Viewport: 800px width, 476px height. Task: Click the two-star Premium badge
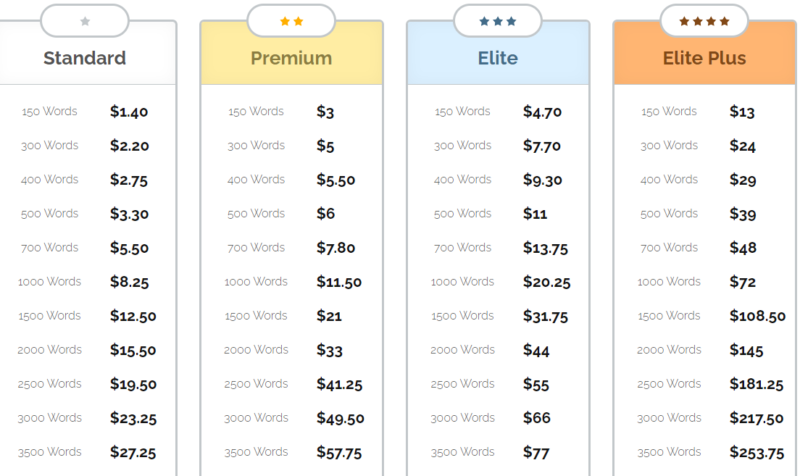(x=291, y=20)
